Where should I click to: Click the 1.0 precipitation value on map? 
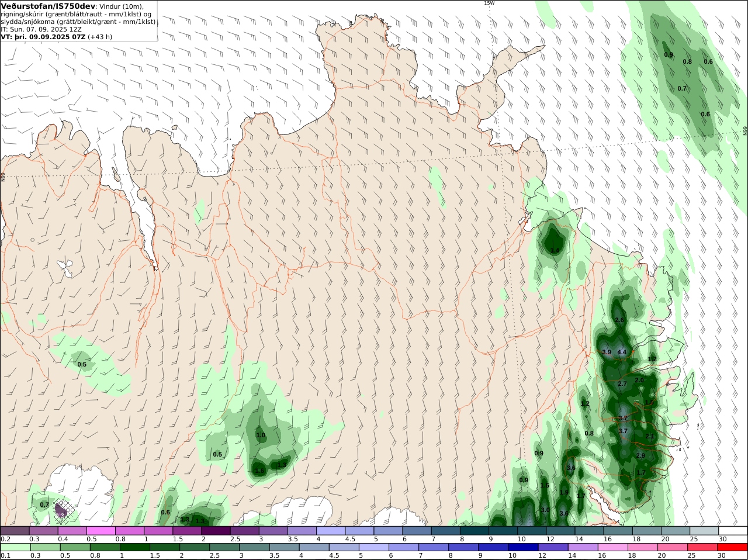(x=261, y=435)
